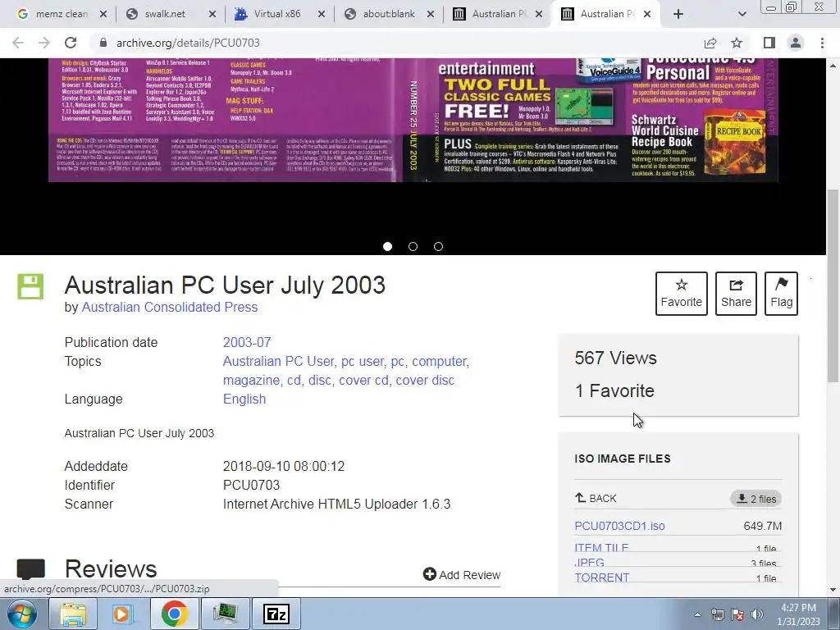The height and width of the screenshot is (630, 840).
Task: Open Australian Consolidated Press creator link
Action: 169,307
